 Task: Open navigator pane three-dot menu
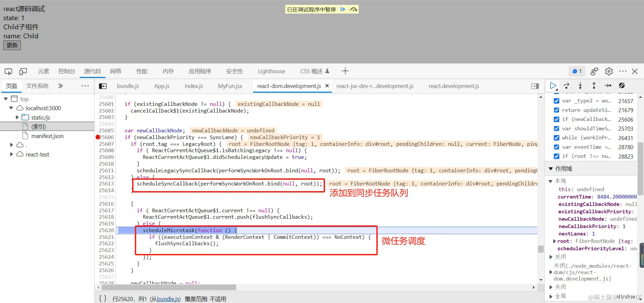[85, 86]
